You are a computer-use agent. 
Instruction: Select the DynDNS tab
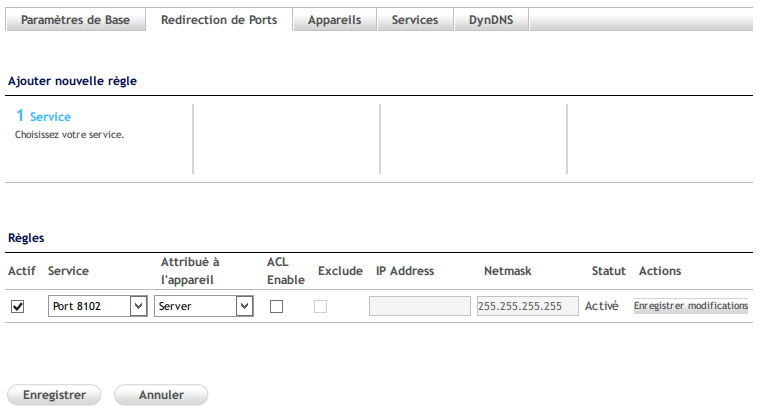[491, 20]
